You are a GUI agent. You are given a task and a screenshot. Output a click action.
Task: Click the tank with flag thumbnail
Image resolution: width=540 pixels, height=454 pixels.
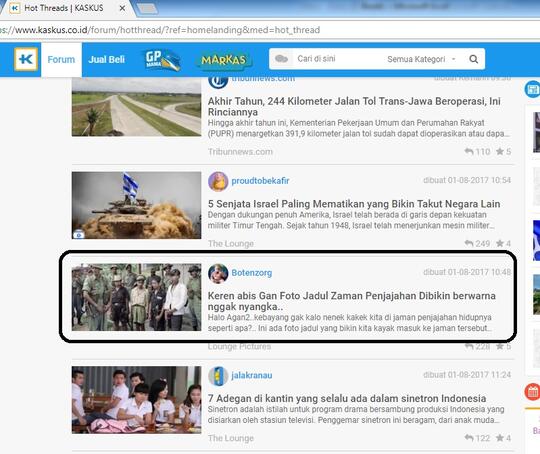[x=136, y=205]
